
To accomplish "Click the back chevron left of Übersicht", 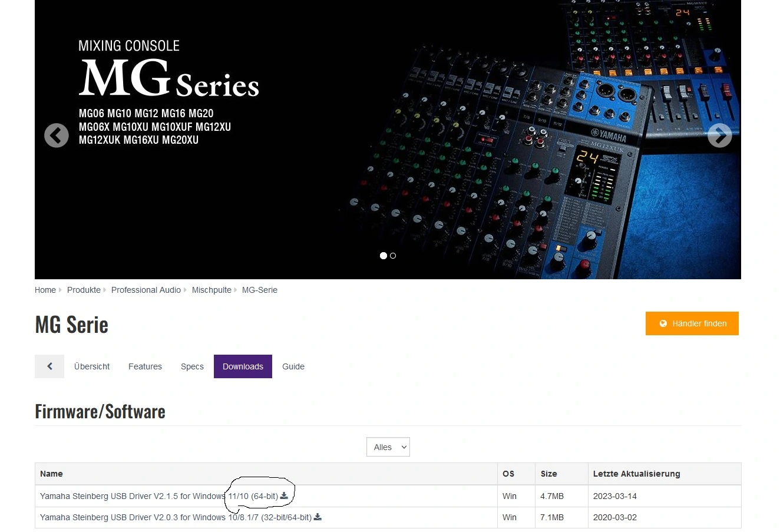I will click(x=49, y=366).
